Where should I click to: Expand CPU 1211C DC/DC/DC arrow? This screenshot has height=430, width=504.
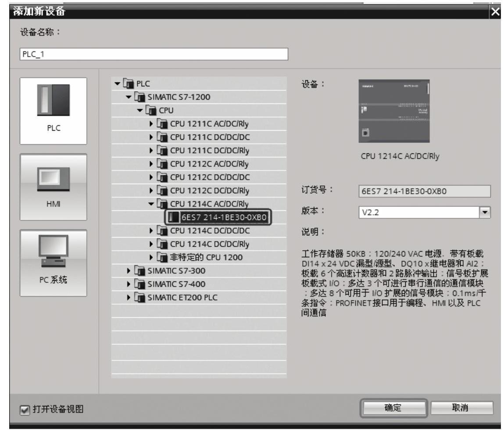coord(151,137)
